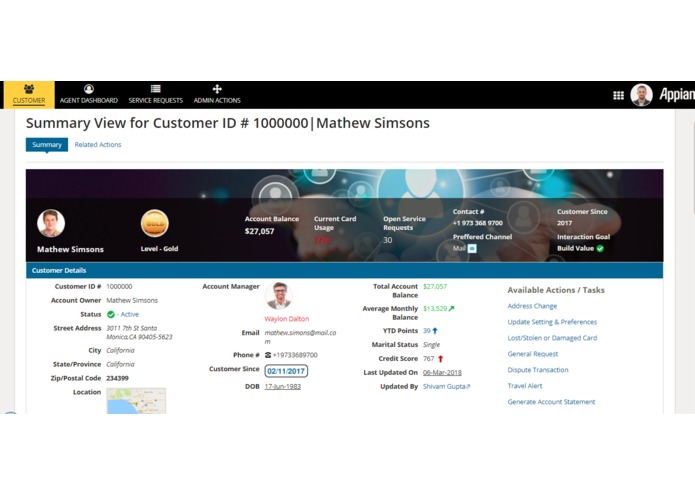Click Average Monthly Balance value $13,529
This screenshot has height=494, width=695.
(435, 308)
